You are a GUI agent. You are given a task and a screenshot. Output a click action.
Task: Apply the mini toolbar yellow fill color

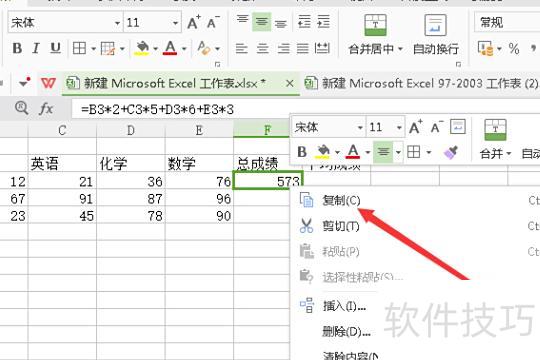pyautogui.click(x=323, y=152)
